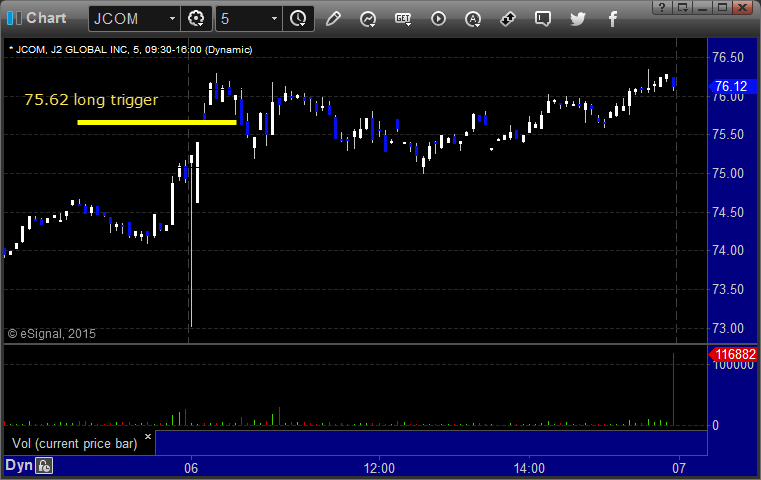761x480 pixels.
Task: Click the 07 date label on time axis
Action: click(679, 468)
